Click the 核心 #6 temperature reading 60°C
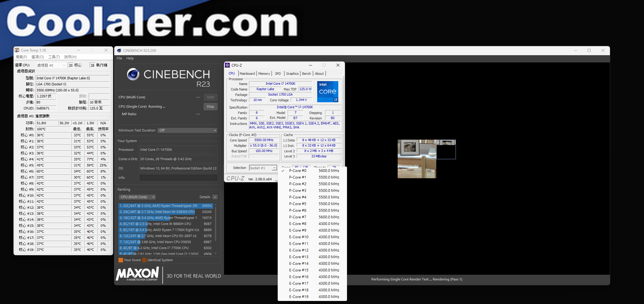 click(x=53, y=171)
